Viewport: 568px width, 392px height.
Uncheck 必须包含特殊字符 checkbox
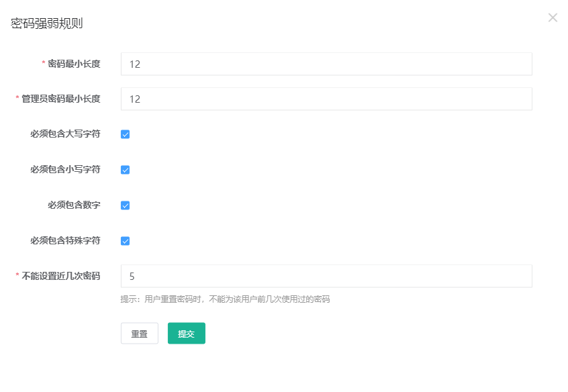(x=125, y=240)
